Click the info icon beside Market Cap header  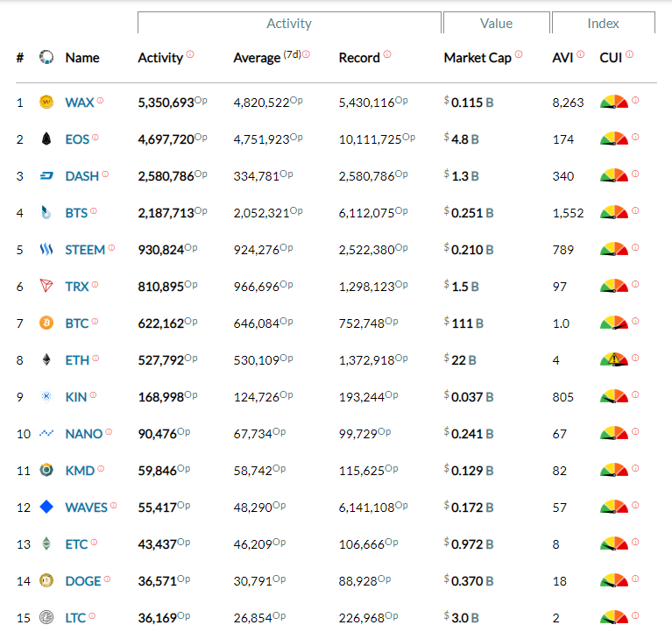519,54
